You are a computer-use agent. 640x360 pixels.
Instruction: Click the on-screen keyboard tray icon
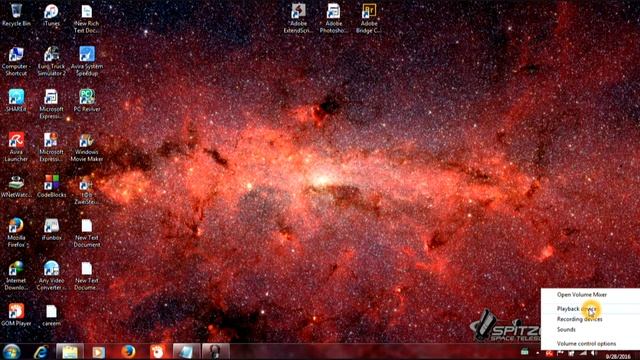(x=525, y=352)
